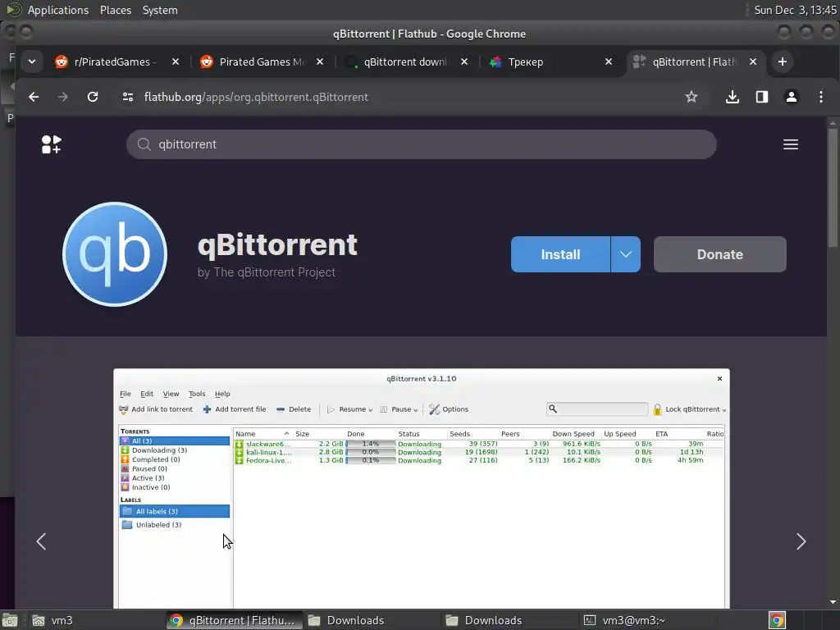
Task: Click the Install button
Action: click(560, 254)
